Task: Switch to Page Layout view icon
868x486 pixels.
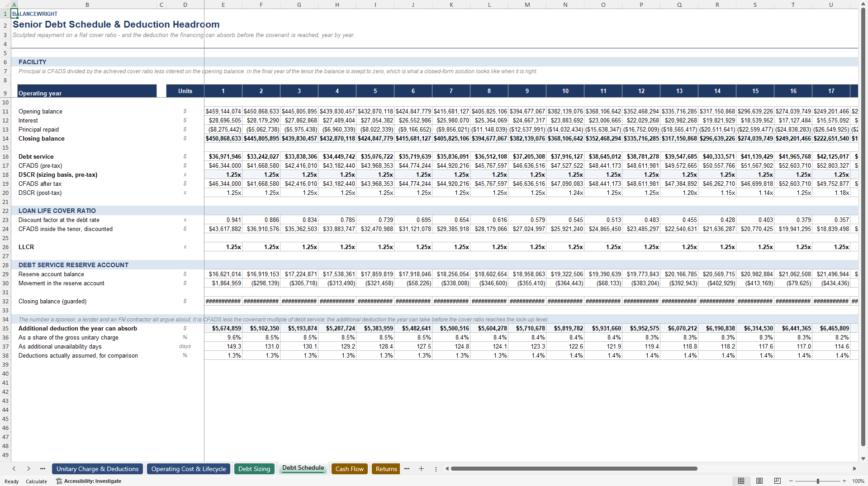Action: click(x=759, y=481)
